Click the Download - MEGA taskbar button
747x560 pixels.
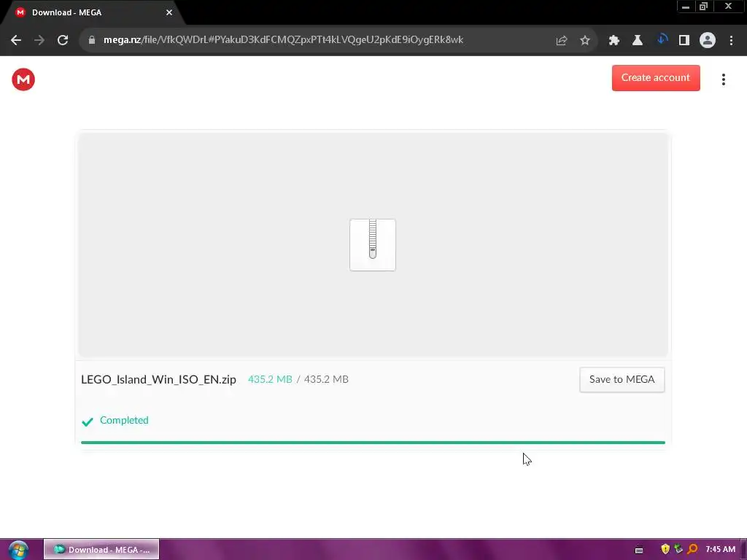pos(101,550)
